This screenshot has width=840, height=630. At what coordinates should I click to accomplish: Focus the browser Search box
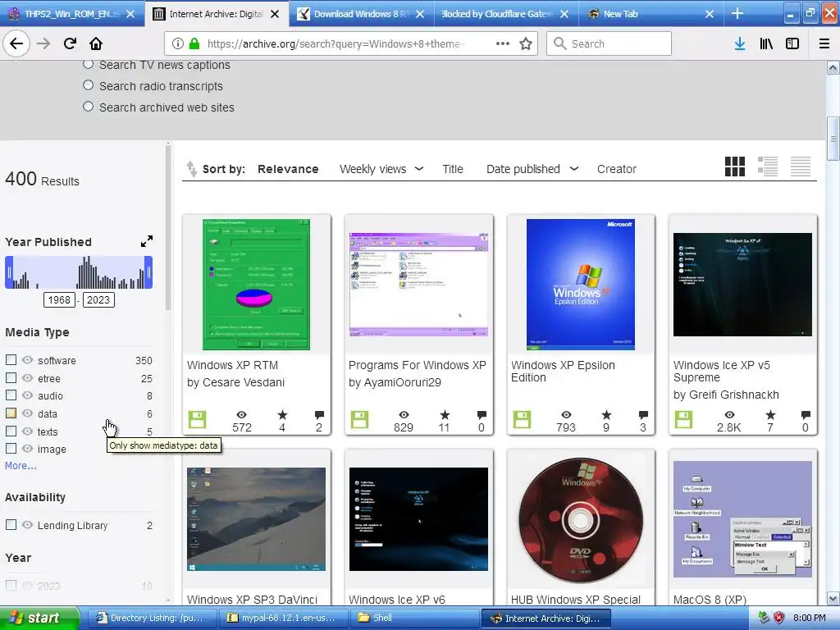(x=609, y=43)
